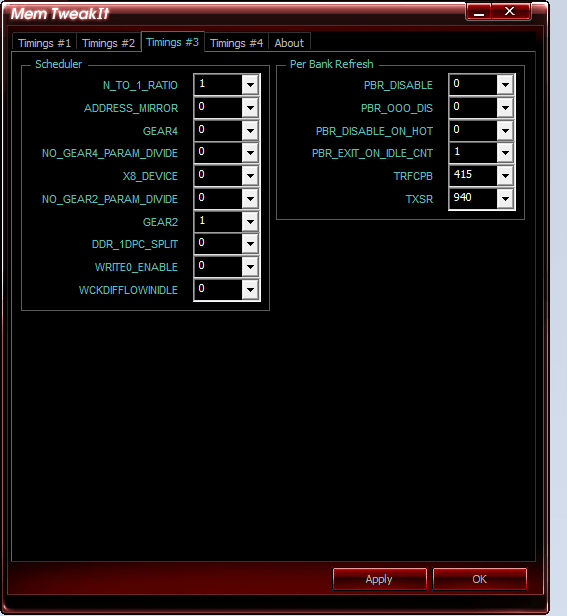This screenshot has width=567, height=616.
Task: Expand the GEAR2 dropdown arrow
Action: tap(250, 222)
